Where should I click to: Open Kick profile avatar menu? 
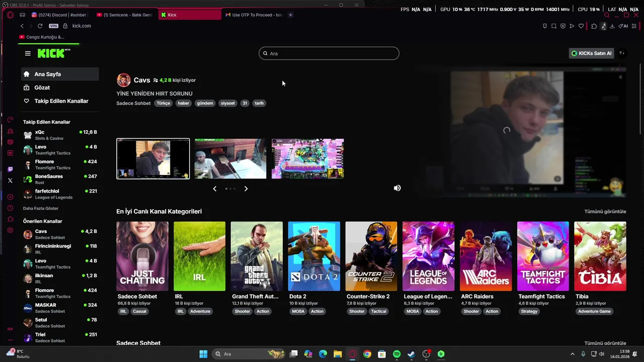pos(622,53)
